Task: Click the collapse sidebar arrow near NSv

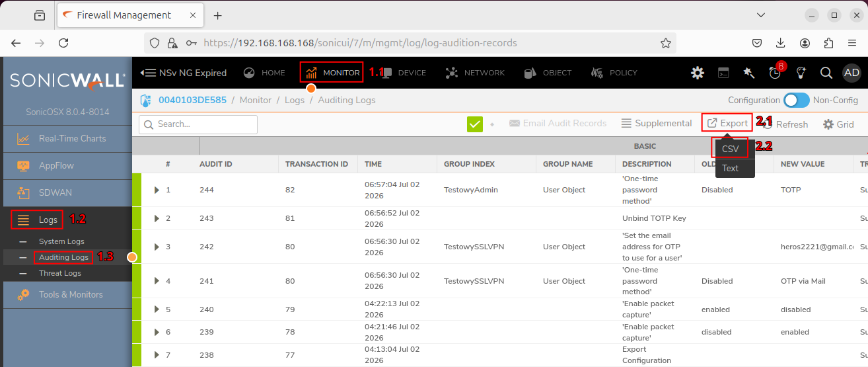Action: click(x=149, y=73)
